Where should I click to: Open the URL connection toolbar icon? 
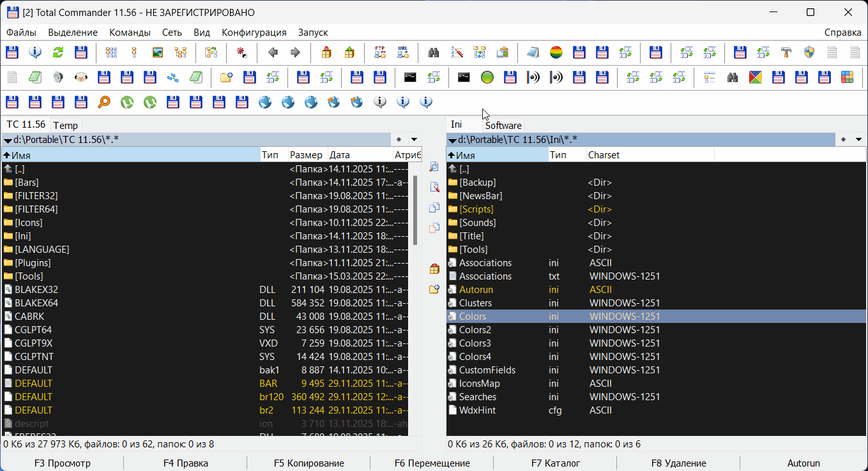pos(403,52)
